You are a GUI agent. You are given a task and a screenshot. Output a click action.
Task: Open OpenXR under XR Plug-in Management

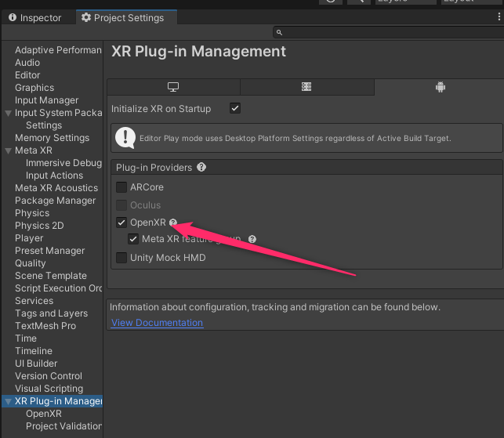(x=44, y=414)
